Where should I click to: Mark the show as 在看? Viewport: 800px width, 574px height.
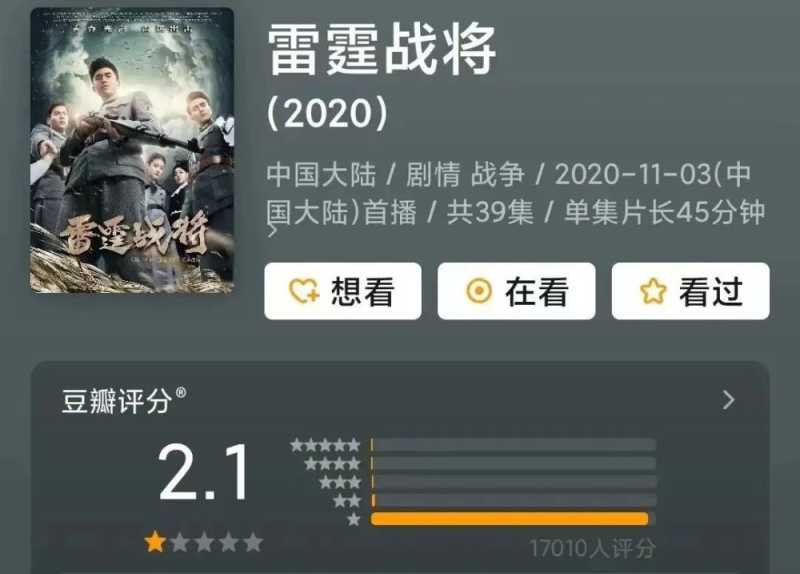click(516, 291)
